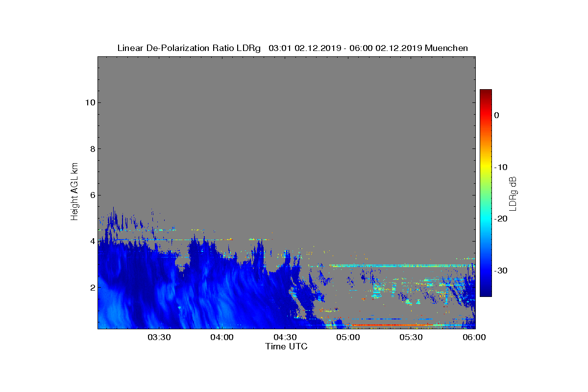Click the 'Height AGL km' y-axis label
This screenshot has height=392, width=588.
tap(74, 192)
